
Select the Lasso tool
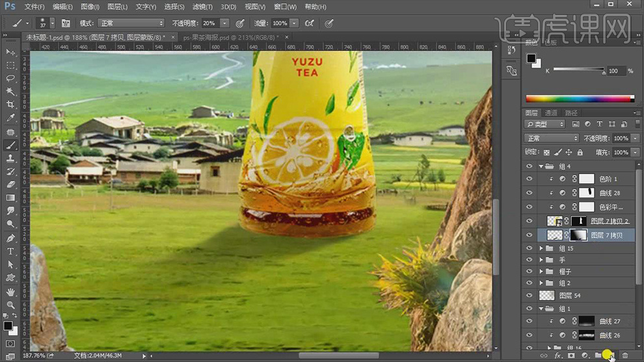point(10,79)
